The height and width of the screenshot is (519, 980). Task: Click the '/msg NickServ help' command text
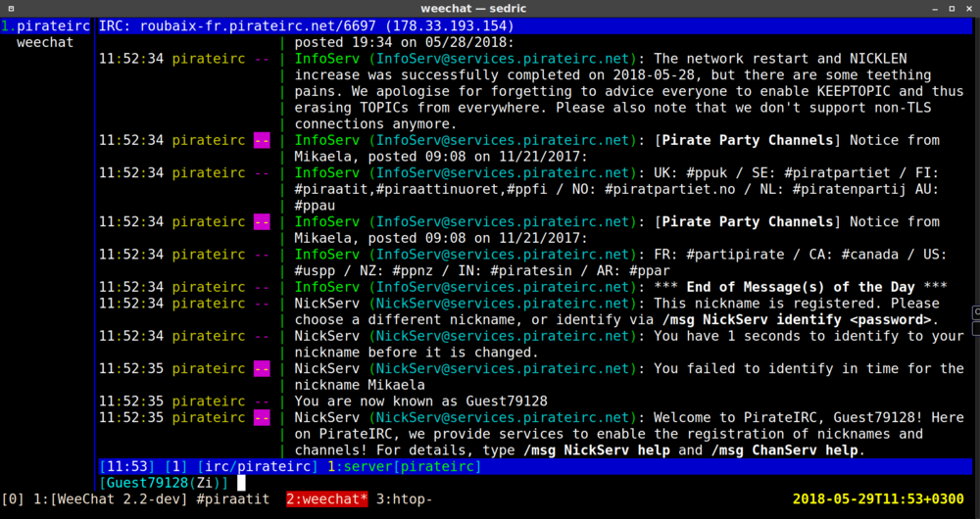point(597,450)
